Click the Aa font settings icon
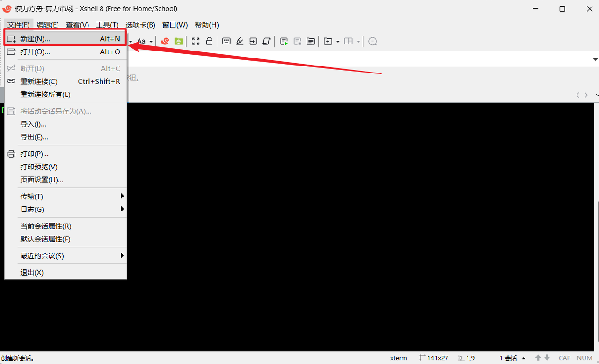599x364 pixels. pos(141,41)
